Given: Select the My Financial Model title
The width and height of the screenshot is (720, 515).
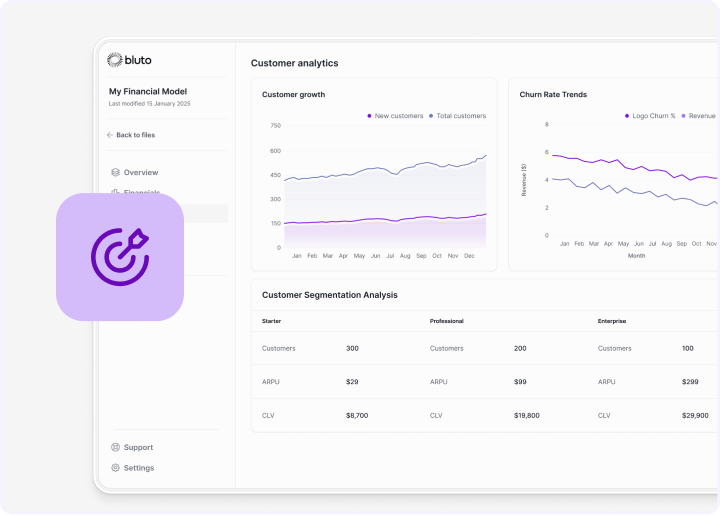Looking at the screenshot, I should tap(148, 92).
